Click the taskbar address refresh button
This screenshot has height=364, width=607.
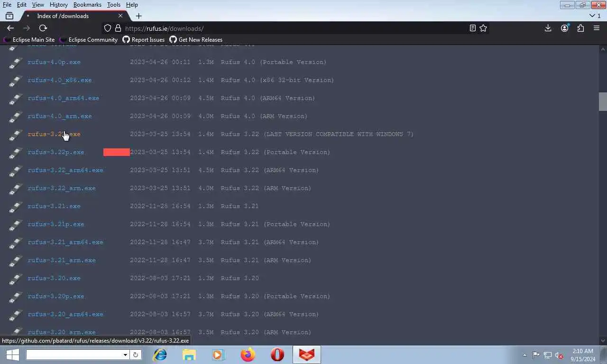tap(136, 355)
